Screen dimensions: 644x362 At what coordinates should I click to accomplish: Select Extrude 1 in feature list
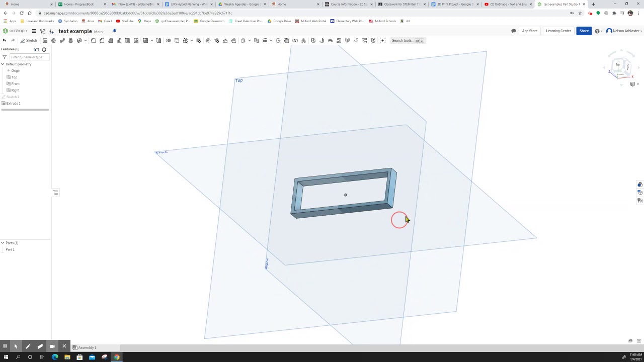[13, 104]
